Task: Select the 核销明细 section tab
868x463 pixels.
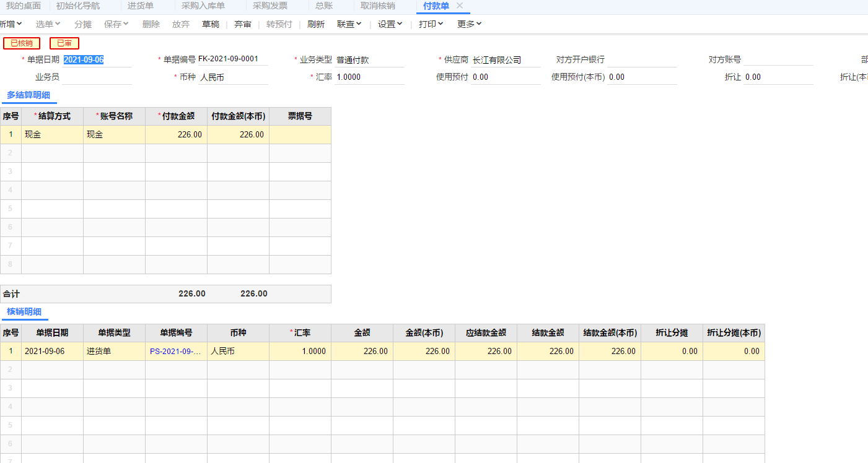Action: pos(25,312)
